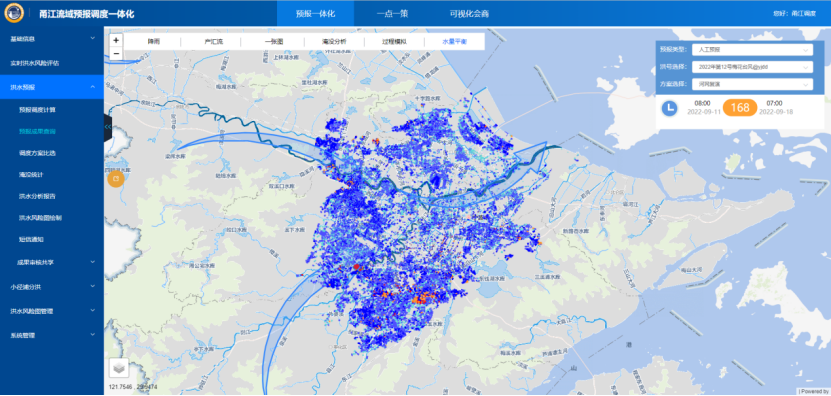Open the map layers stack icon
This screenshot has height=396, width=831.
coord(119,367)
